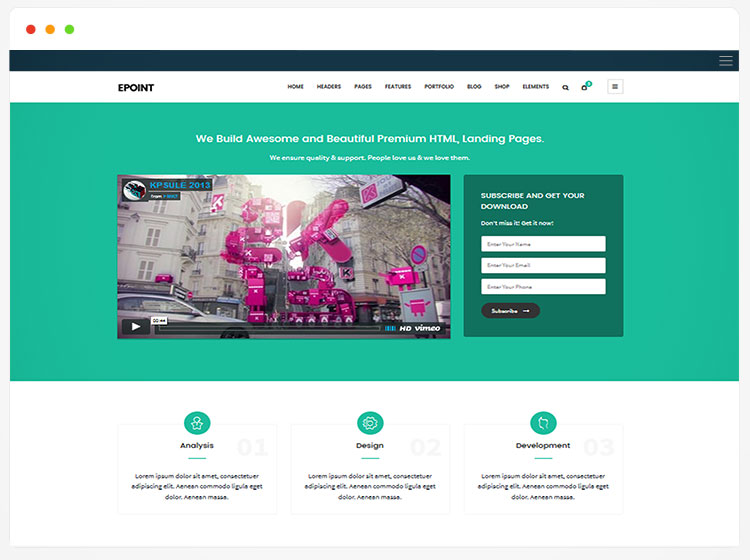
Task: Expand the Pages menu
Action: pos(363,87)
